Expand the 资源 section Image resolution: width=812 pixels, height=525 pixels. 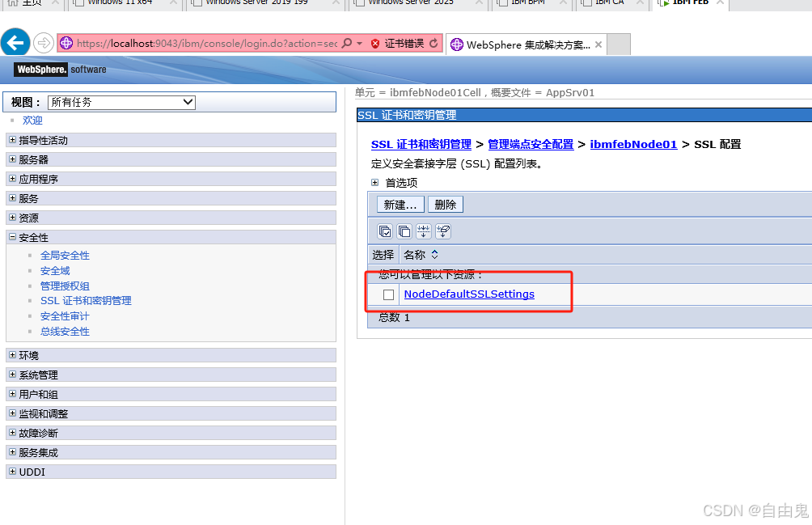(x=12, y=218)
